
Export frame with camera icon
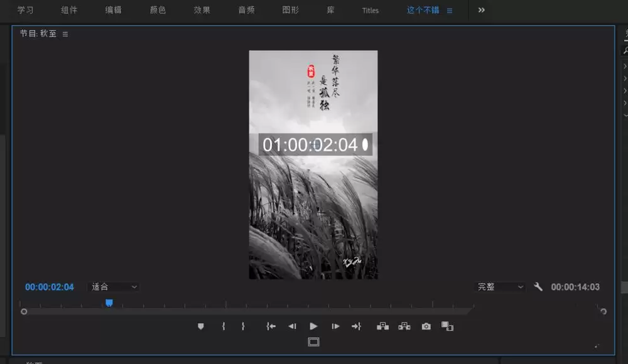point(426,326)
